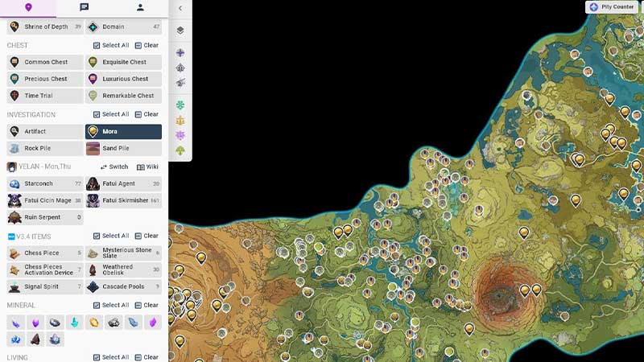The width and height of the screenshot is (644, 362).
Task: Select the teal crystal mineral
Action: 74,323
